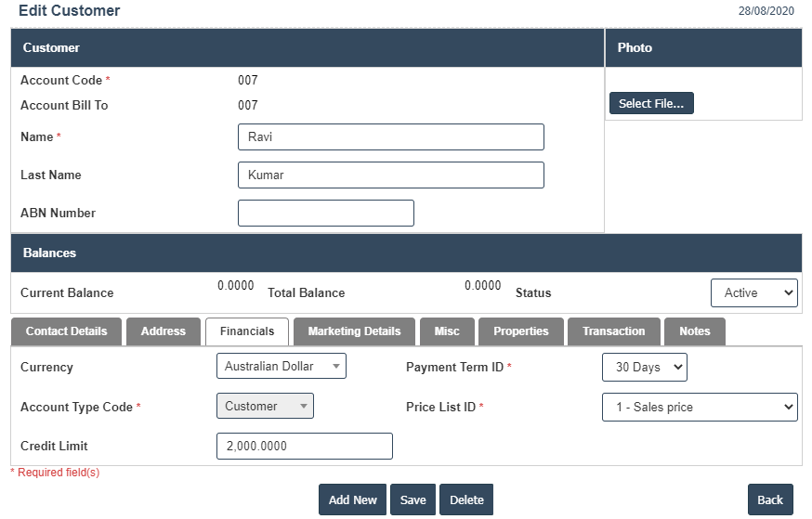This screenshot has width=812, height=519.
Task: Switch to the Address tab
Action: coord(164,331)
